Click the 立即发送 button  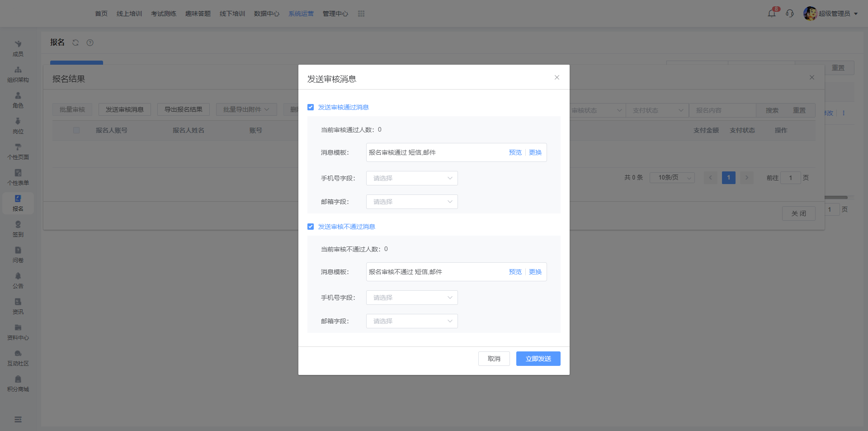[538, 359]
